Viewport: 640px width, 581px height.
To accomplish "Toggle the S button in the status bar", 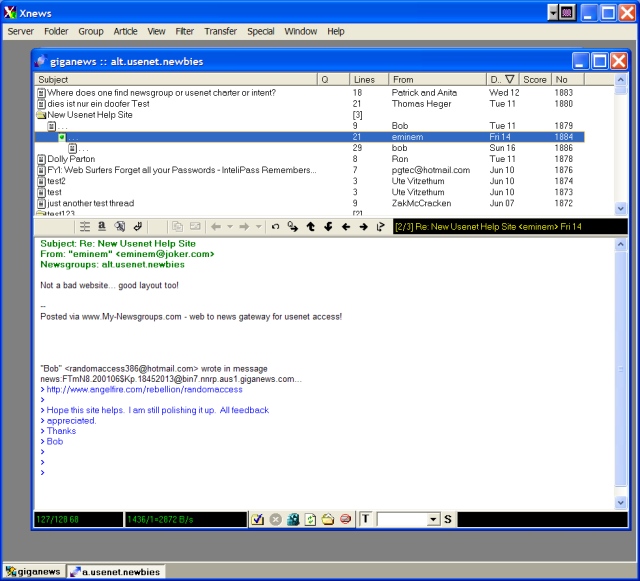I will point(448,519).
